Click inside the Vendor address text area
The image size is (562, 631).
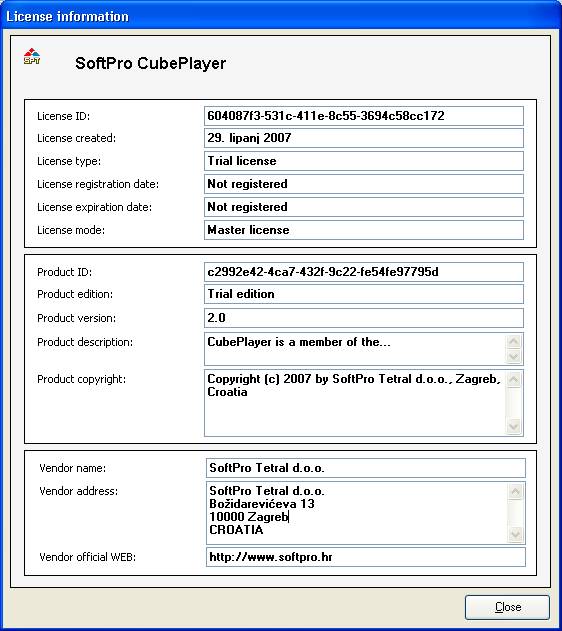point(356,513)
